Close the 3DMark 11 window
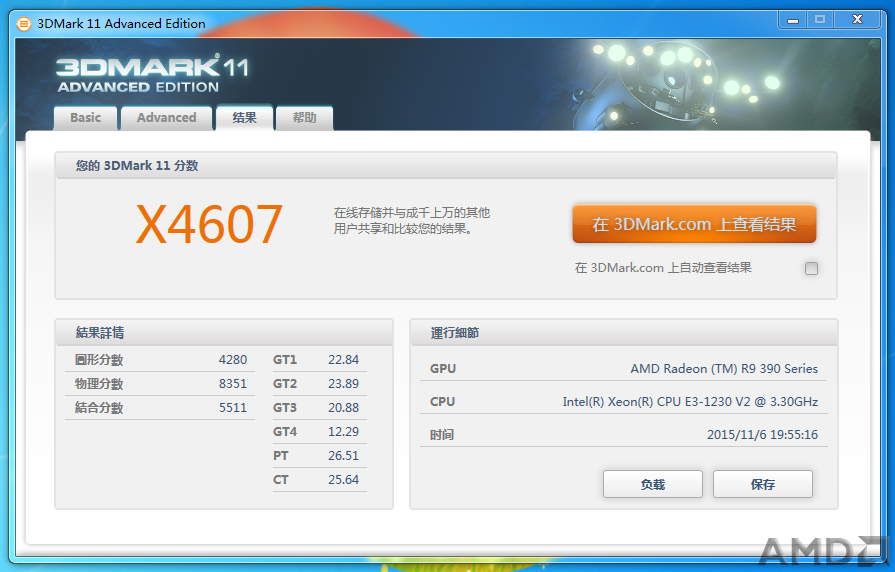This screenshot has height=572, width=895. tap(857, 20)
